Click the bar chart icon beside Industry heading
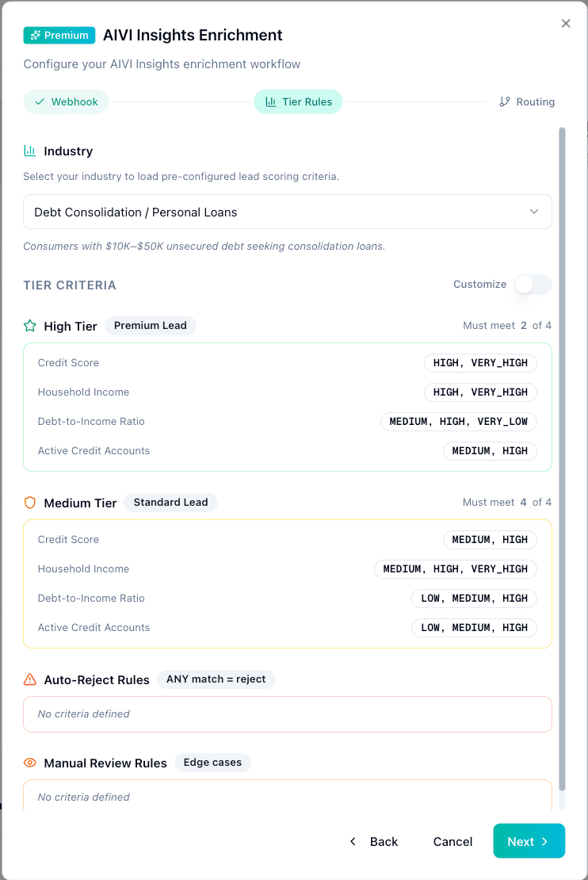 29,151
